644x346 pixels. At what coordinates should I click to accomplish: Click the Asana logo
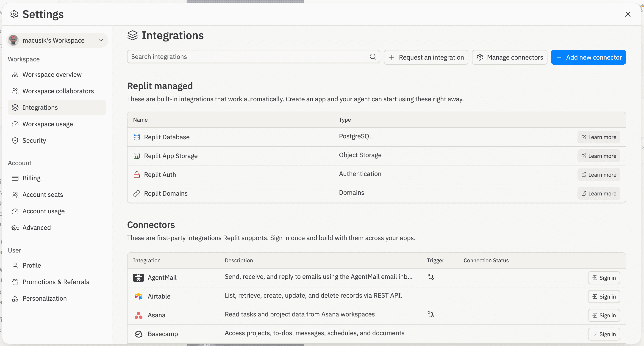[x=138, y=315]
